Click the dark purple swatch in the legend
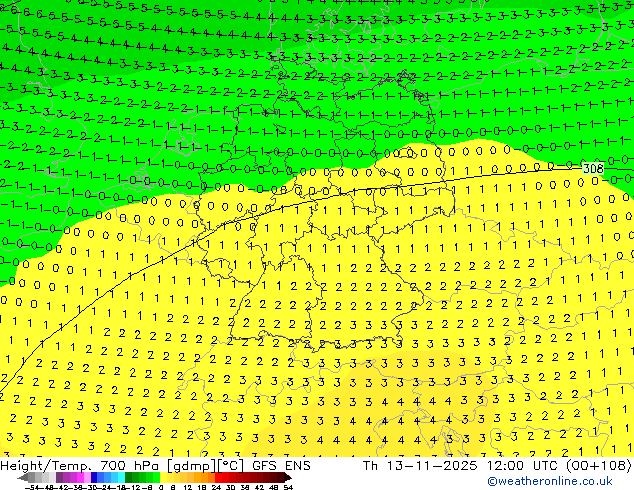 59,477
